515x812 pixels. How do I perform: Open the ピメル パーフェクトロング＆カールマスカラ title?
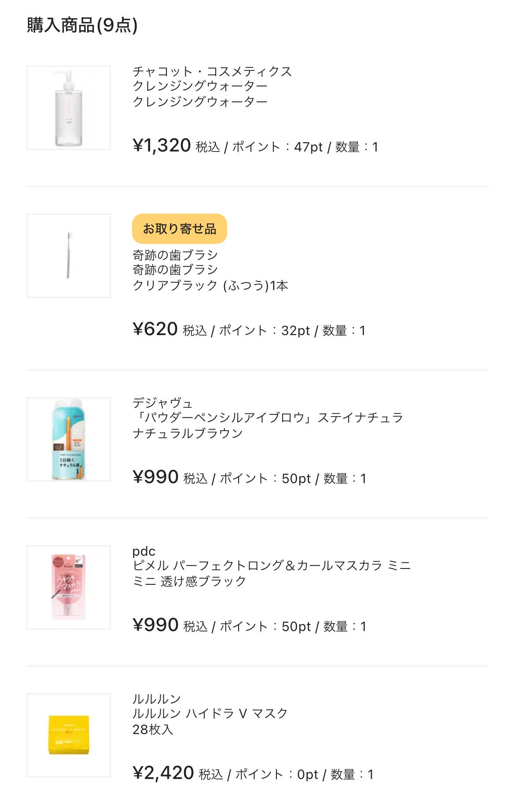click(x=272, y=565)
